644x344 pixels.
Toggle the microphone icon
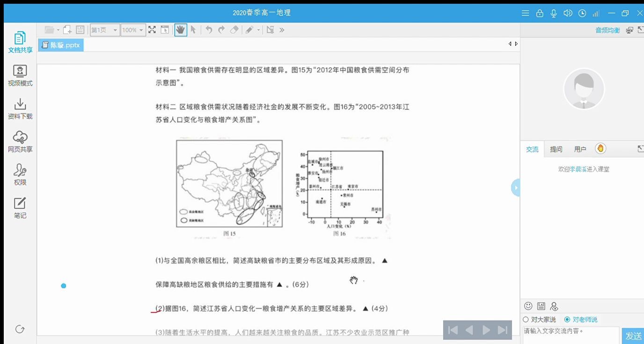click(554, 13)
